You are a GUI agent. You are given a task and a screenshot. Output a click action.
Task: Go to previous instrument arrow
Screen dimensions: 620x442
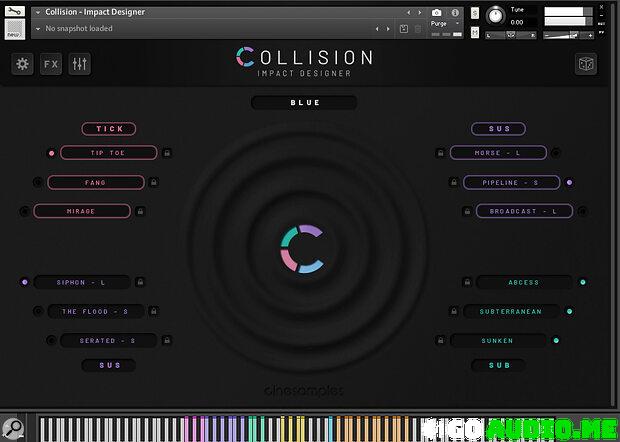coord(409,13)
